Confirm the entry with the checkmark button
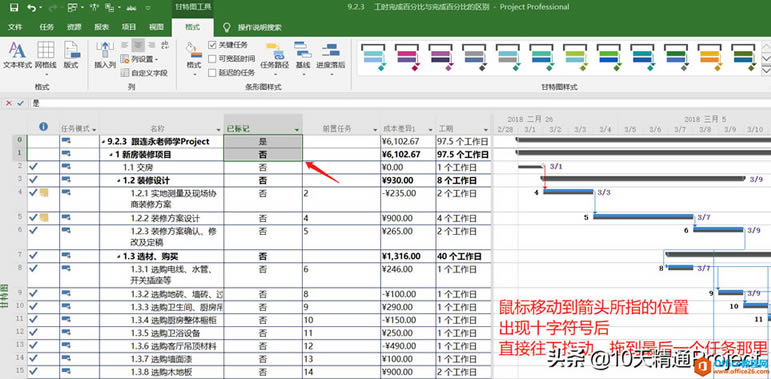Image resolution: width=771 pixels, height=379 pixels. 20,103
